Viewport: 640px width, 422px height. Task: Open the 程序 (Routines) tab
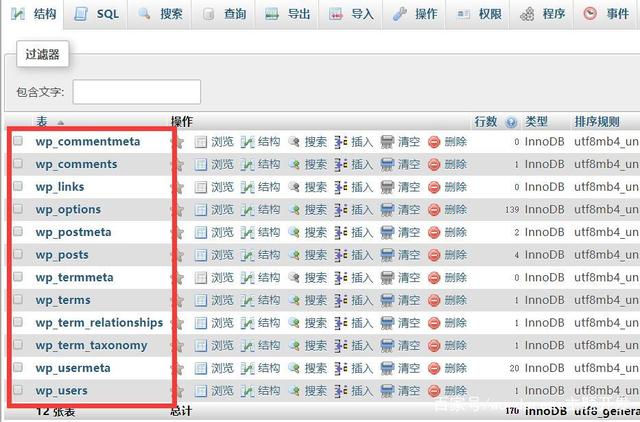tap(542, 14)
